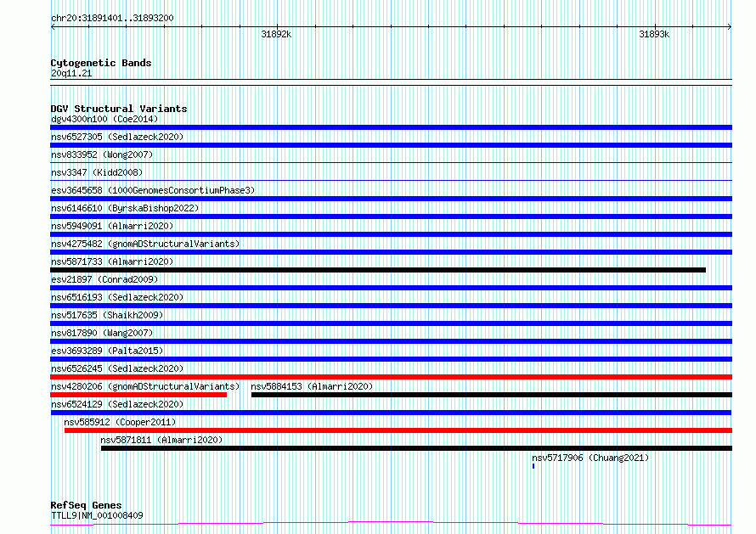Click the RefSeq Genes track title
The height and width of the screenshot is (534, 756).
pyautogui.click(x=86, y=505)
